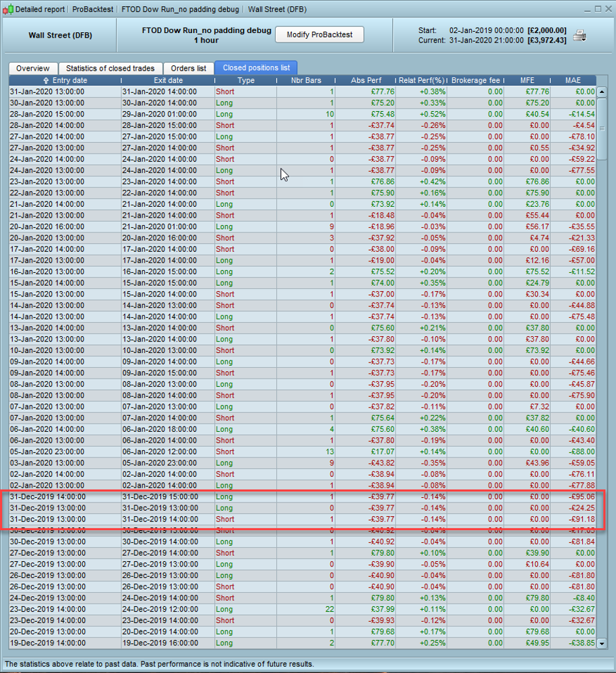This screenshot has height=673, width=616.
Task: Click the candlestick app icon in title bar
Action: 7,9
